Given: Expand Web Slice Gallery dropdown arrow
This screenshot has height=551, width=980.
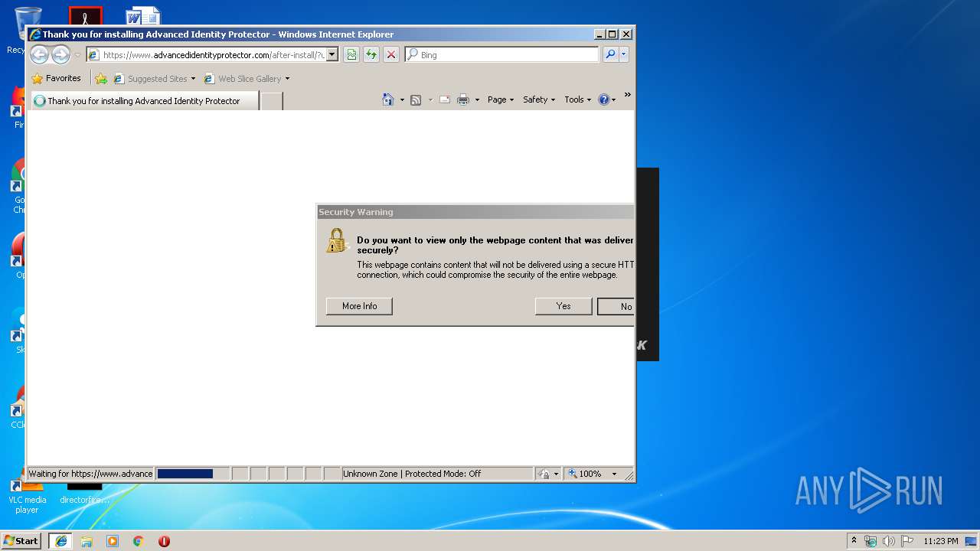Looking at the screenshot, I should click(287, 79).
